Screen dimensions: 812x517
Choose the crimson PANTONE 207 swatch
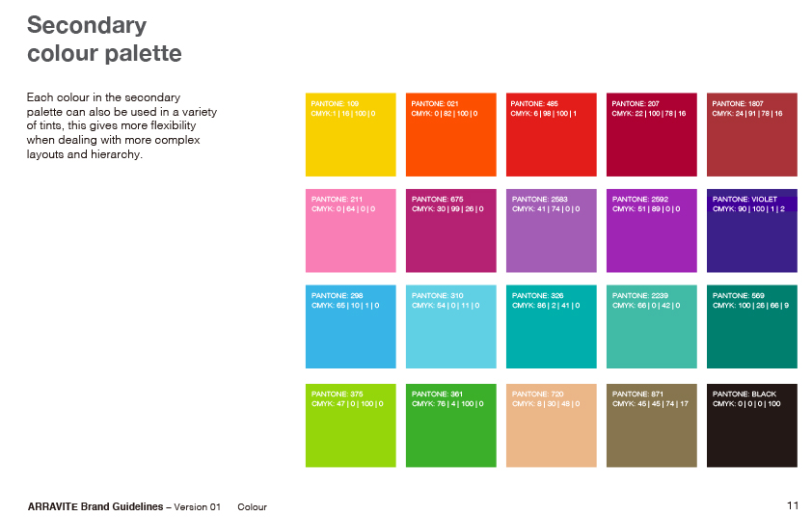651,135
